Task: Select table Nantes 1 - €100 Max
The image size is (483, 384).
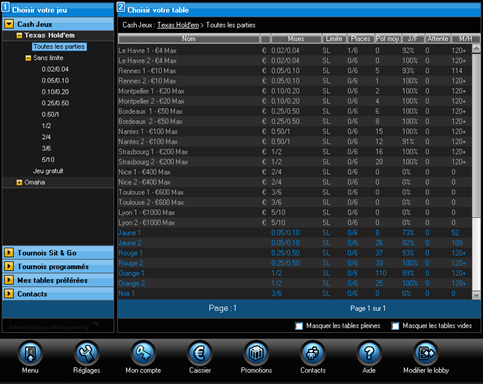Action: point(295,132)
